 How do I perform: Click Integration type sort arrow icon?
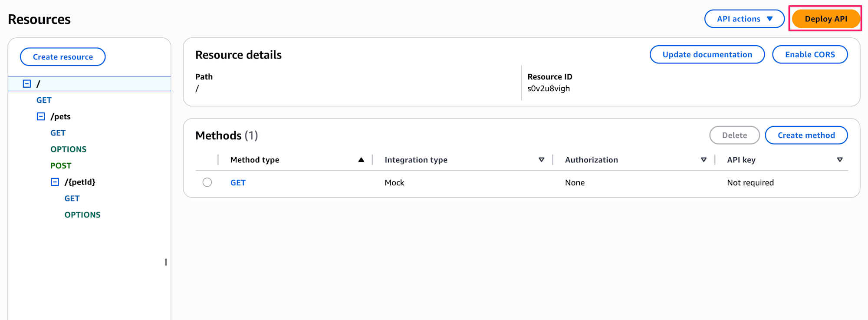(541, 160)
